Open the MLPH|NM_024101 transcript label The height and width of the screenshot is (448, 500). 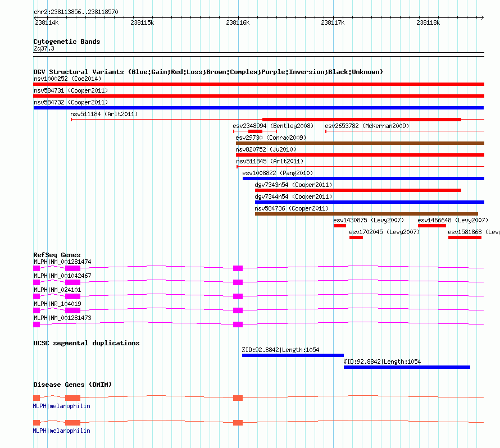pyautogui.click(x=57, y=290)
